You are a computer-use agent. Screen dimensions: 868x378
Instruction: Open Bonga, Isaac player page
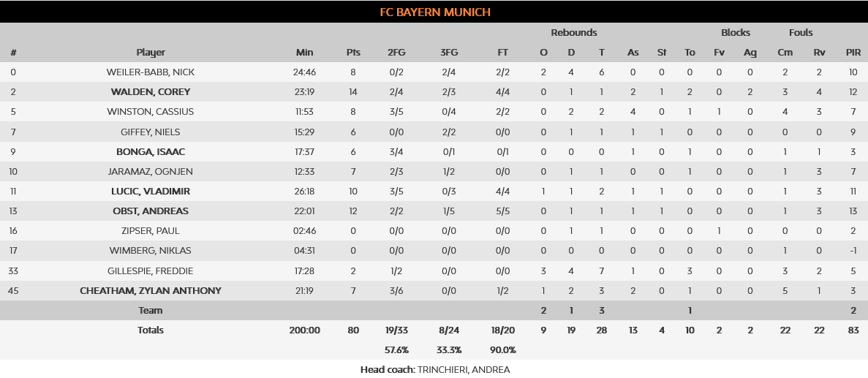click(150, 152)
